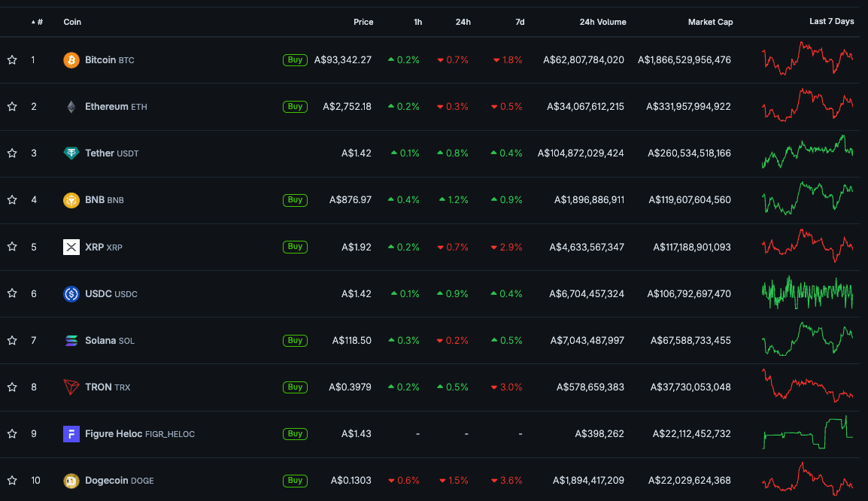Star USDC to add to watchlist
Viewport: 868px width, 501px height.
click(x=12, y=294)
